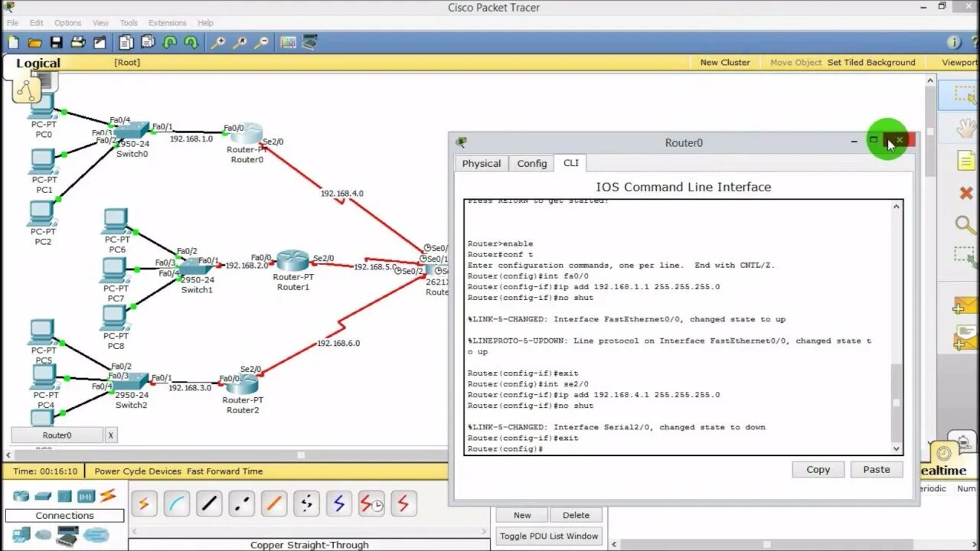The height and width of the screenshot is (551, 980).
Task: Redo with the green right arrow
Action: [x=191, y=43]
